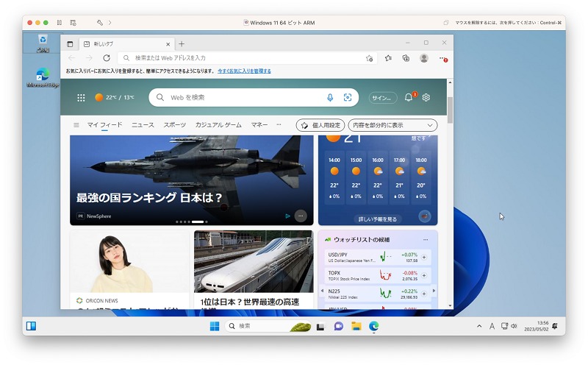This screenshot has height=365, width=588.
Task: Add this page to favorites star icon
Action: coord(370,58)
